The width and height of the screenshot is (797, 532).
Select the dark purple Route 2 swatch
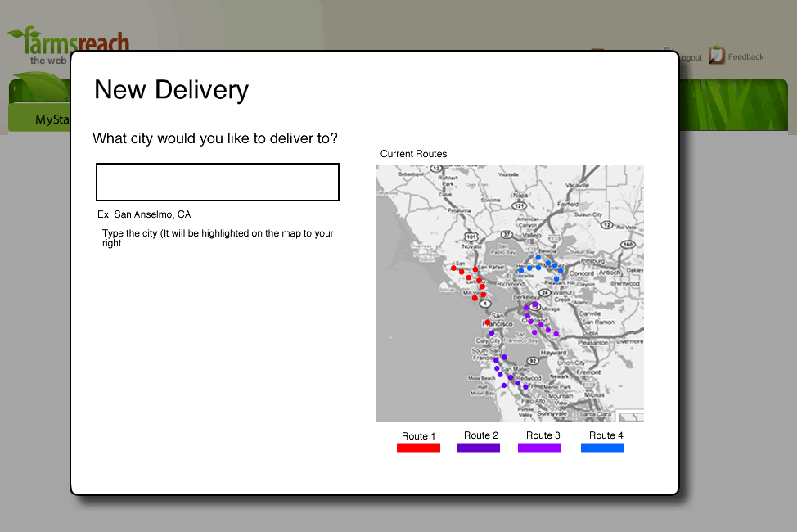(x=478, y=448)
